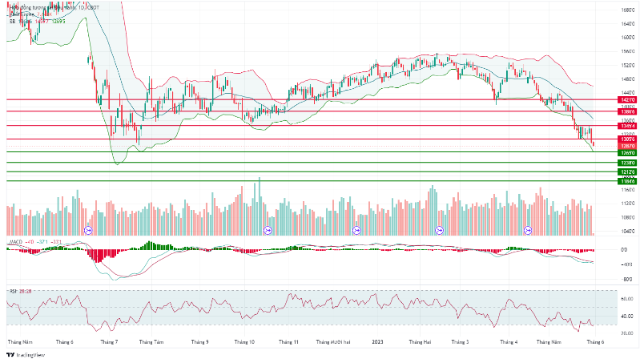Click the green 12690 support price label
Viewport: 644px width, 363px height.
[627, 152]
